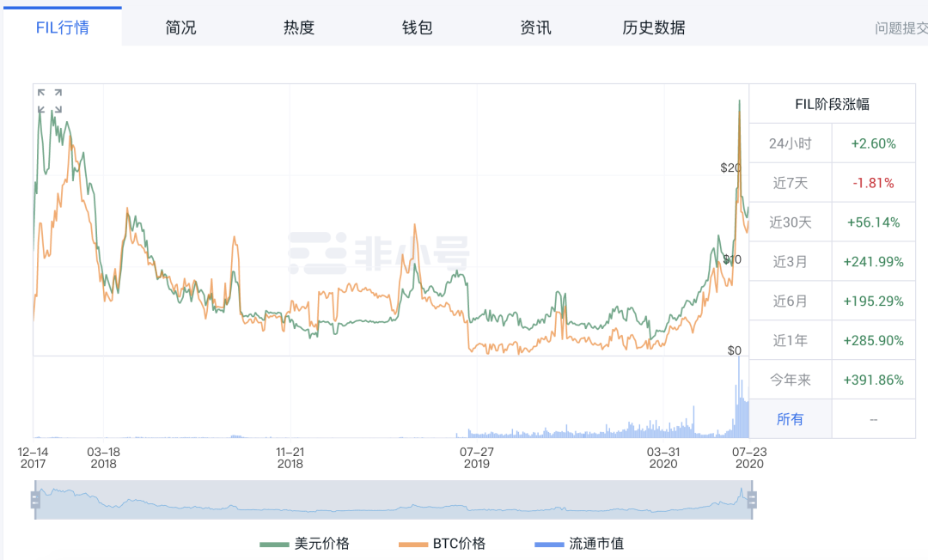Select the FIL行情 tab
This screenshot has height=560, width=928.
point(62,27)
